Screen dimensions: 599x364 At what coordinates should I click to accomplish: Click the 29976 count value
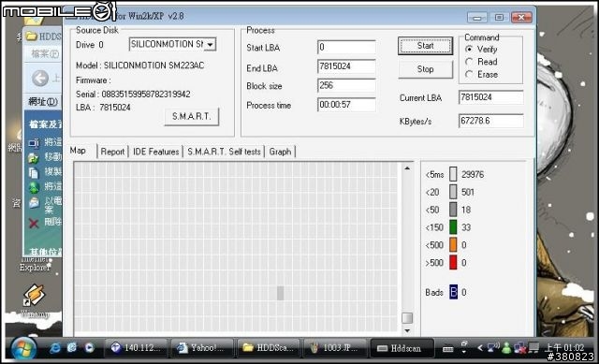coord(473,175)
